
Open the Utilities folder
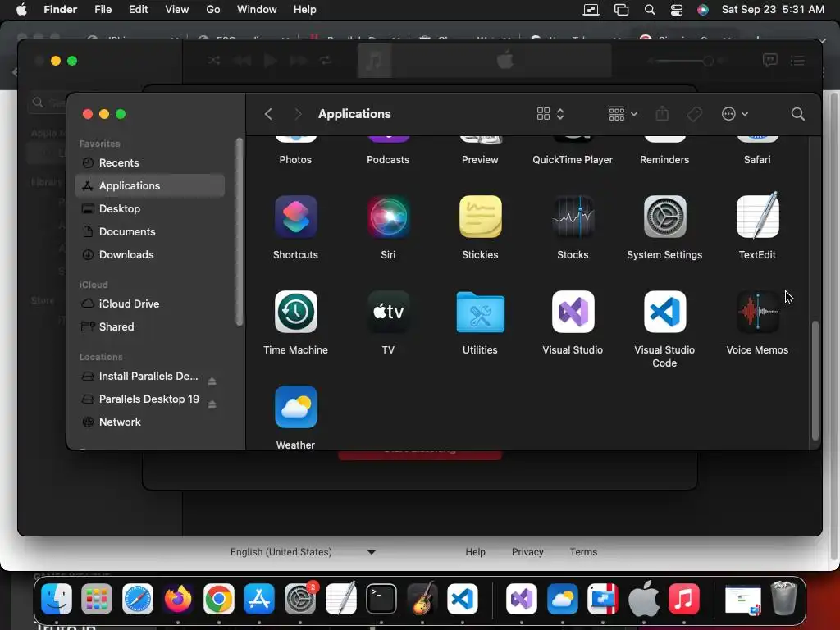(x=481, y=312)
